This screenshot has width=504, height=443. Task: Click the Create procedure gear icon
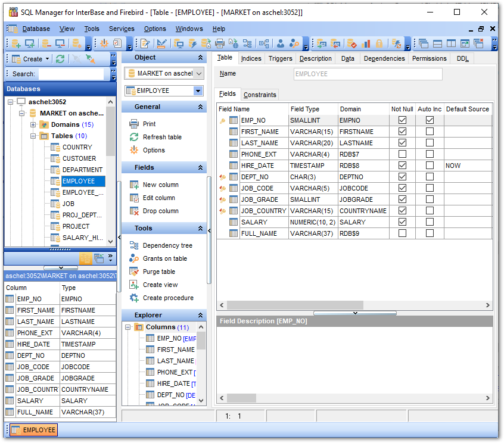134,298
